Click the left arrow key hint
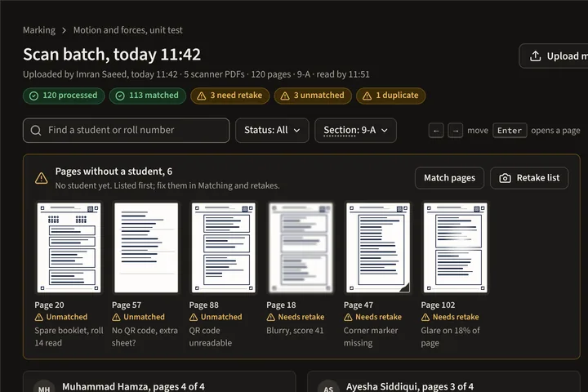The height and width of the screenshot is (392, 588). [x=436, y=131]
